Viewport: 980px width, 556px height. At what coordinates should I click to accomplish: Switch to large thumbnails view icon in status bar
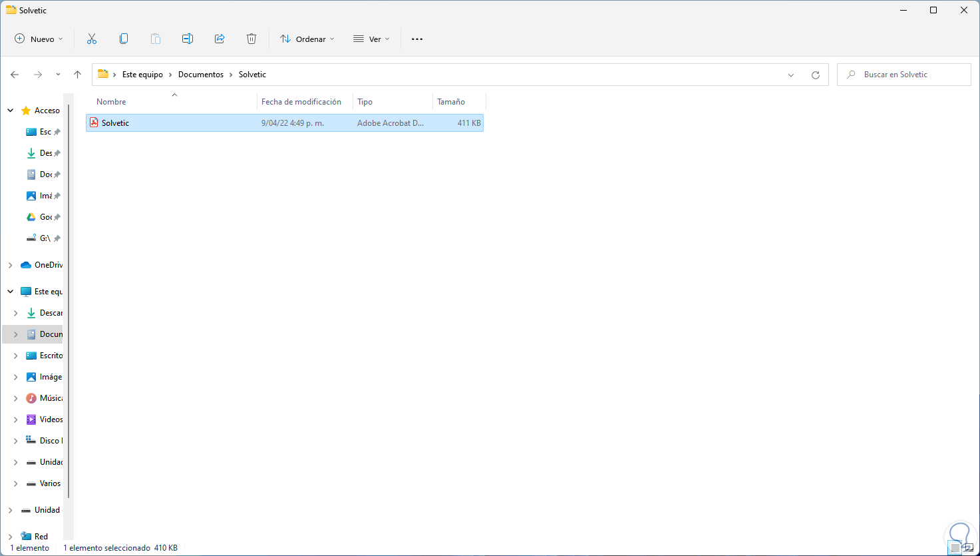tap(969, 548)
